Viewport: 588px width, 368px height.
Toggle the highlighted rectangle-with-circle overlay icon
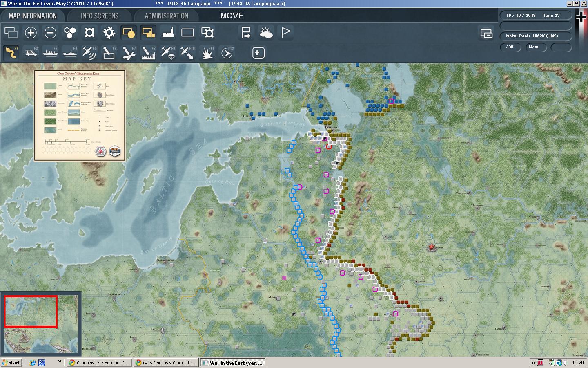[129, 32]
